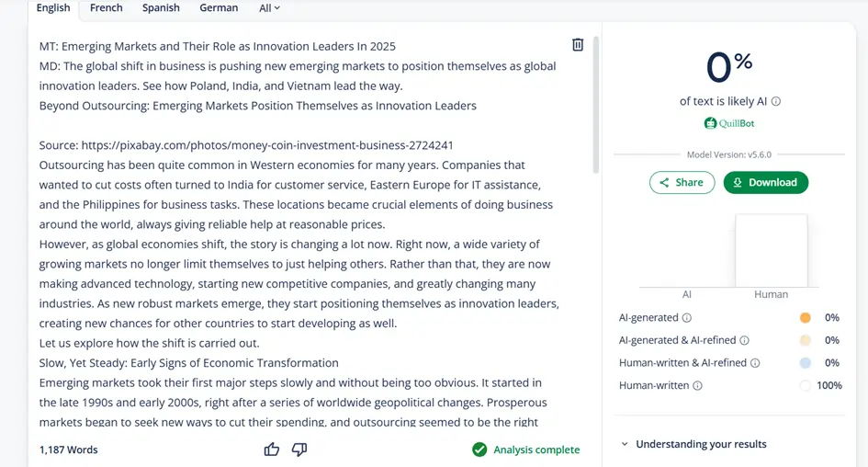Viewport: 868px width, 467px height.
Task: Open info icon next to 'likely AI'
Action: (776, 101)
